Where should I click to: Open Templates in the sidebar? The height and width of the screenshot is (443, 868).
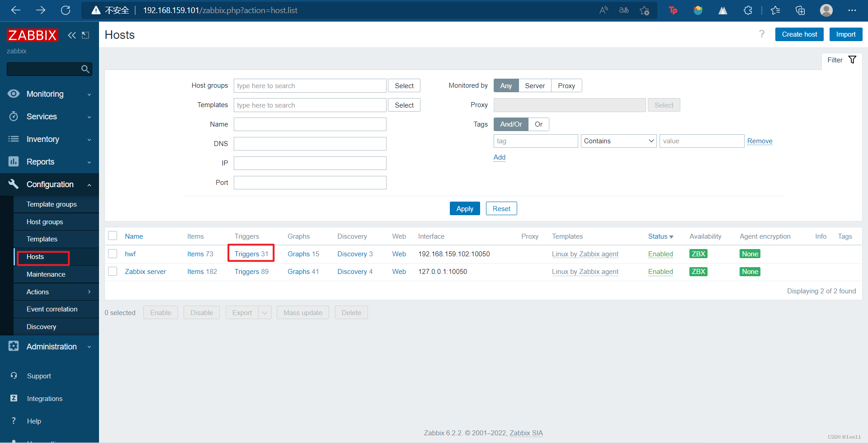click(56, 239)
